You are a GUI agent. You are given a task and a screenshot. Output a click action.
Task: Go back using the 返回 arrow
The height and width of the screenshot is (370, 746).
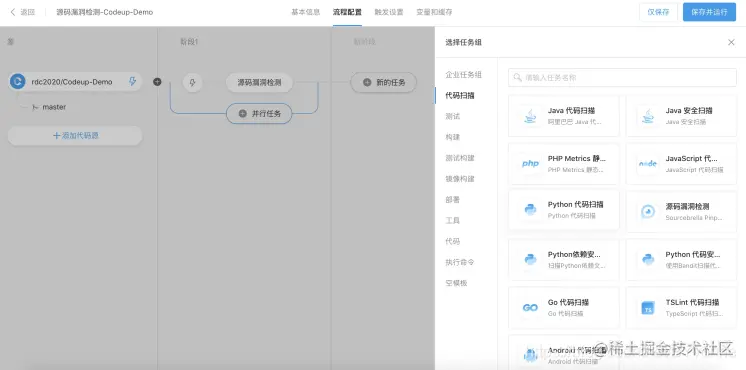click(22, 12)
